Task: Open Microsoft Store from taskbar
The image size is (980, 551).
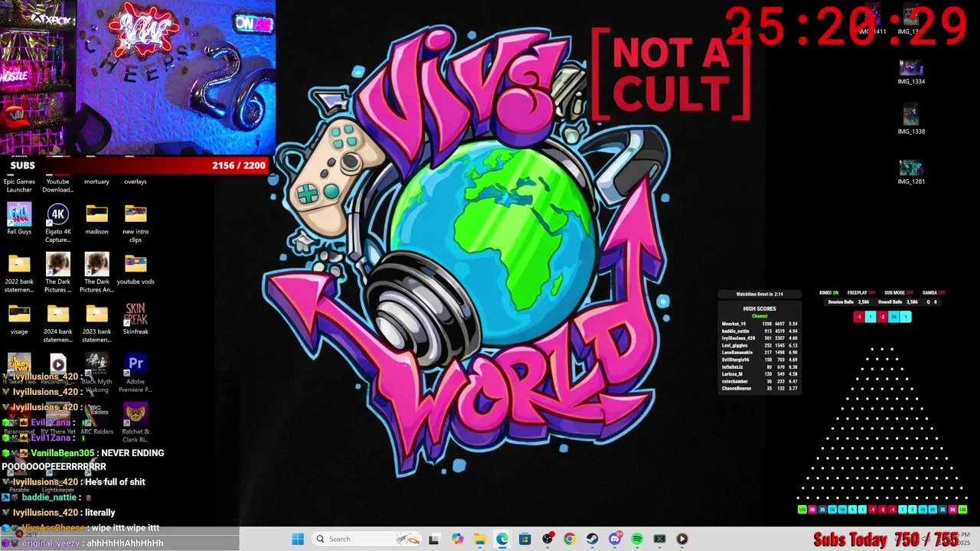Action: (x=524, y=539)
